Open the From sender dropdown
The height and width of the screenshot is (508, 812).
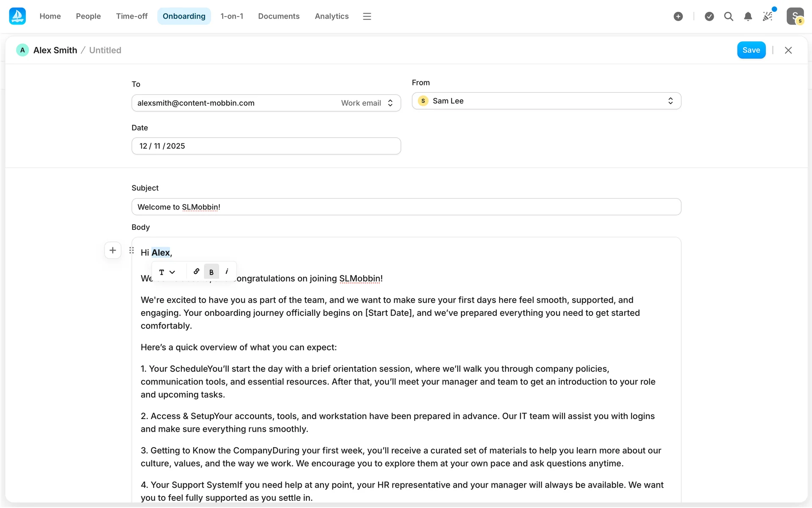click(546, 101)
